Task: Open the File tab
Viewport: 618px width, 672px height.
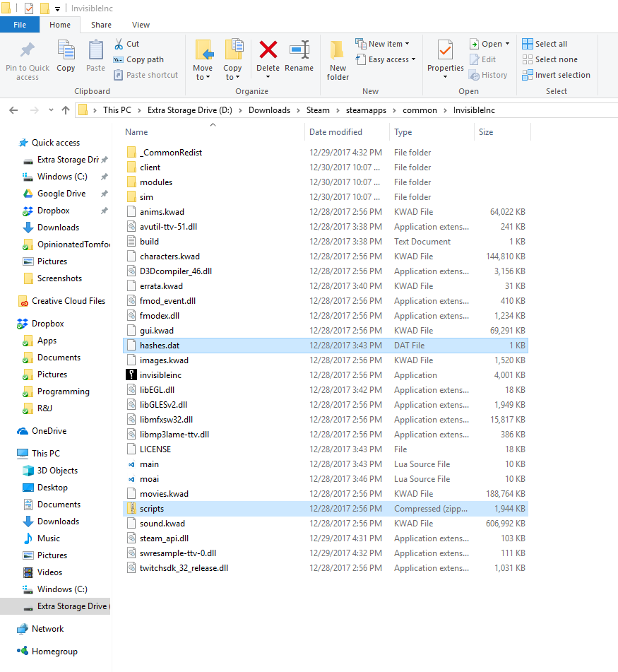Action: tap(20, 25)
